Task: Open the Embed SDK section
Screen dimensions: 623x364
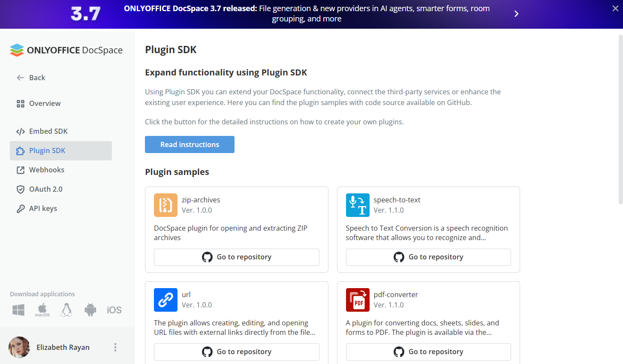Action: pyautogui.click(x=48, y=131)
